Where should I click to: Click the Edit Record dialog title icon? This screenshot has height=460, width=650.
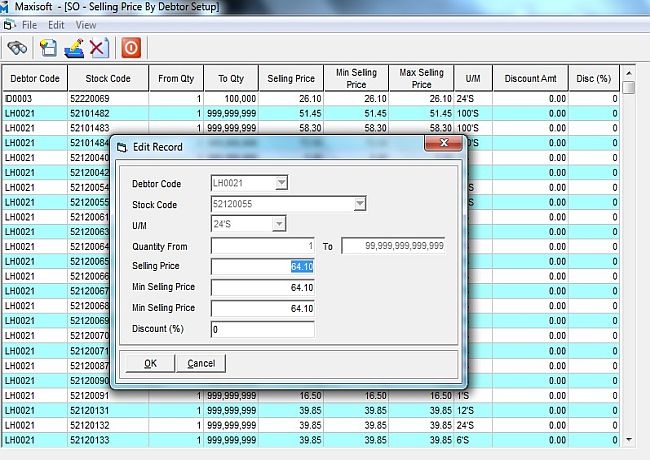point(122,147)
